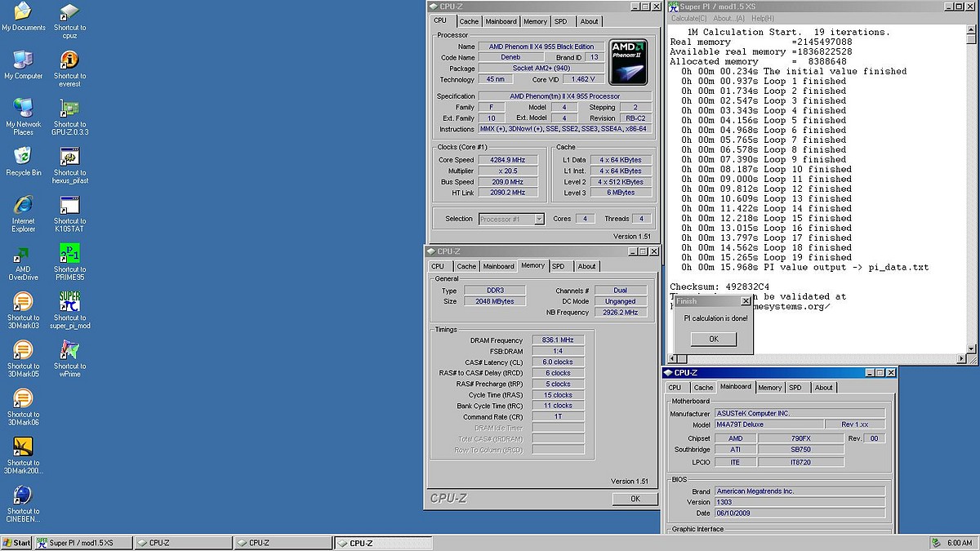Open Shortcut to wPrime icon
The width and height of the screenshot is (980, 551).
[70, 358]
